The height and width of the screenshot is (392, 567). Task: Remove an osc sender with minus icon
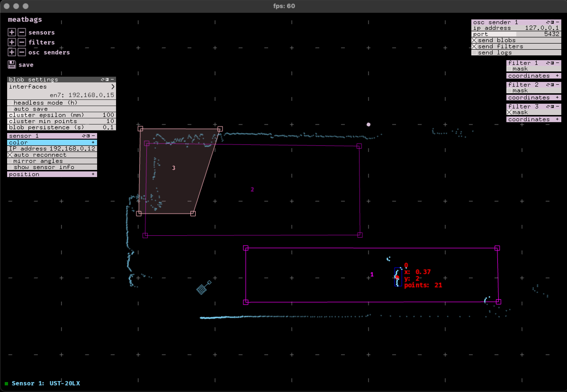(x=22, y=52)
